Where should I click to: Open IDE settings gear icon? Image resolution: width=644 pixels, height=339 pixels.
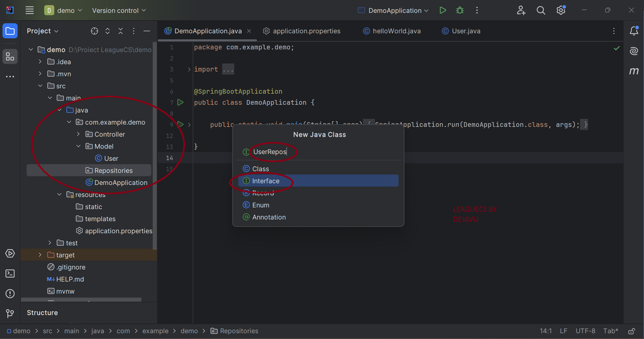pyautogui.click(x=561, y=10)
